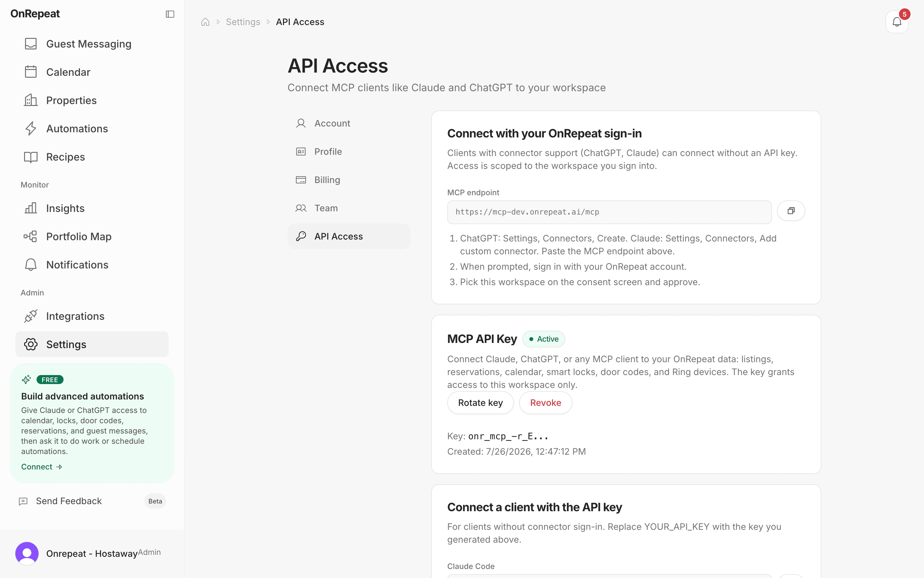
Task: Click the Portfolio Map diagram icon
Action: click(31, 236)
